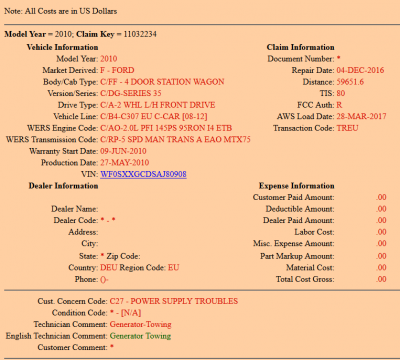Select Region Code value EU
Viewport: 400px width, 360px height.
pos(173,268)
